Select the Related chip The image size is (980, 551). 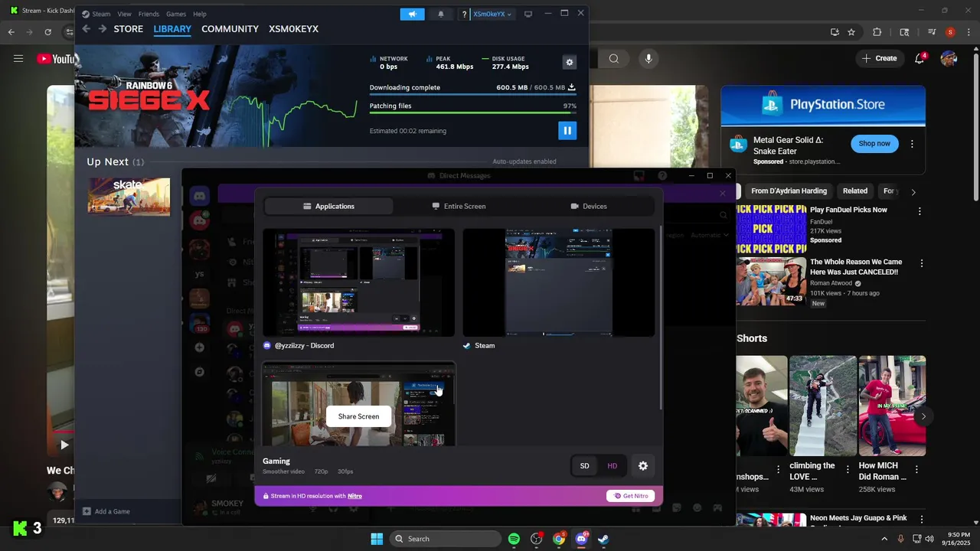(x=855, y=191)
